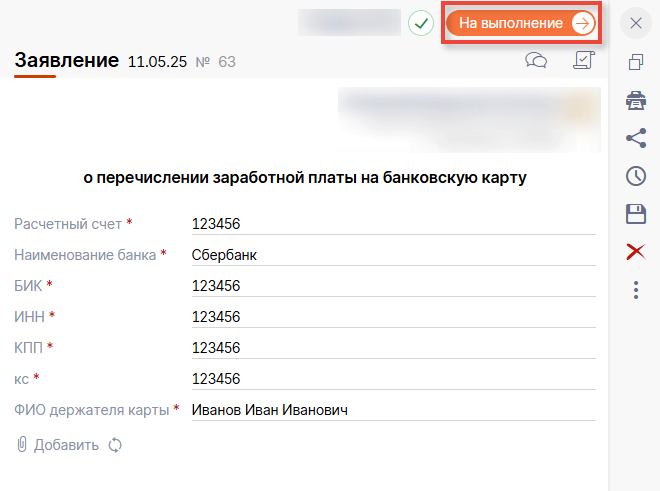This screenshot has height=491, width=660.
Task: Open document in new window icon
Action: [635, 62]
